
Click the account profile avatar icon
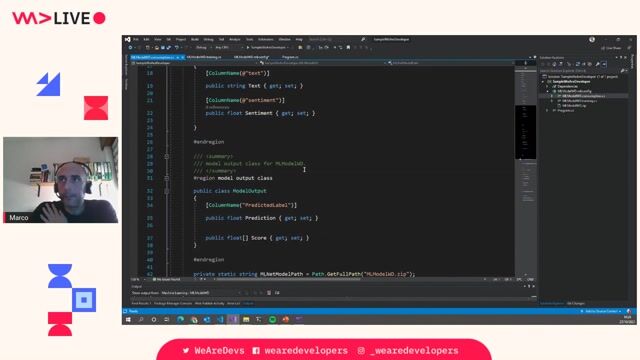591,40
